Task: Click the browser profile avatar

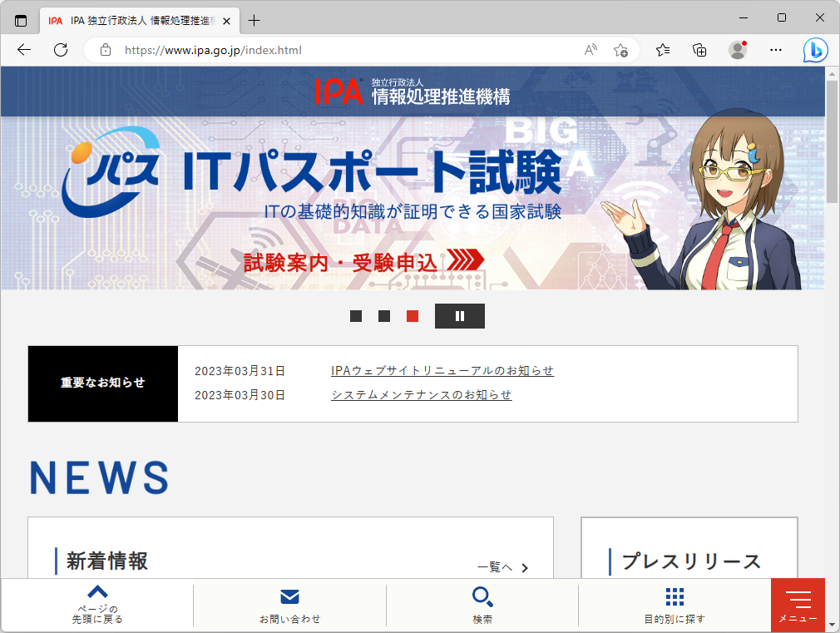Action: (x=739, y=50)
